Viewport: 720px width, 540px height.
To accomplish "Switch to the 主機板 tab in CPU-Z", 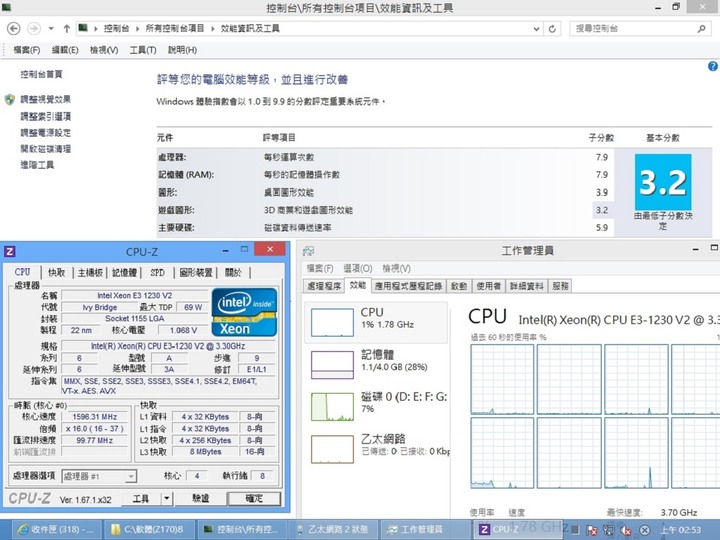I will point(90,273).
